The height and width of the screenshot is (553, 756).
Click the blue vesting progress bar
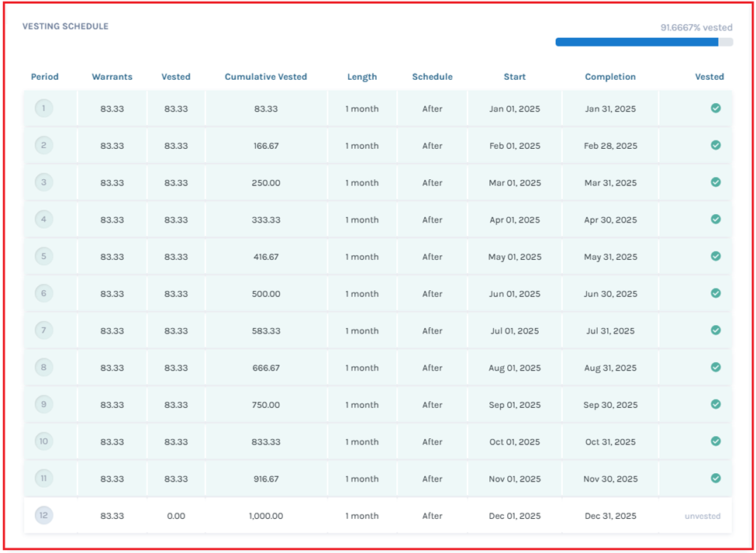pyautogui.click(x=636, y=41)
